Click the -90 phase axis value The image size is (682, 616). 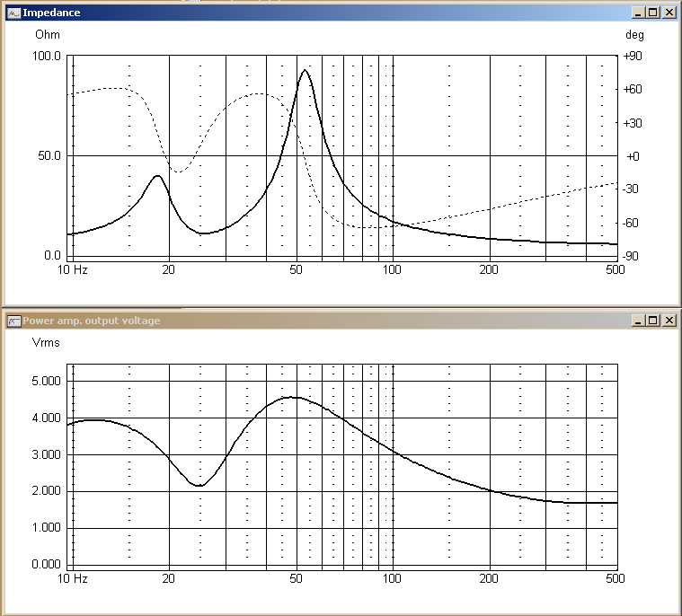click(630, 256)
